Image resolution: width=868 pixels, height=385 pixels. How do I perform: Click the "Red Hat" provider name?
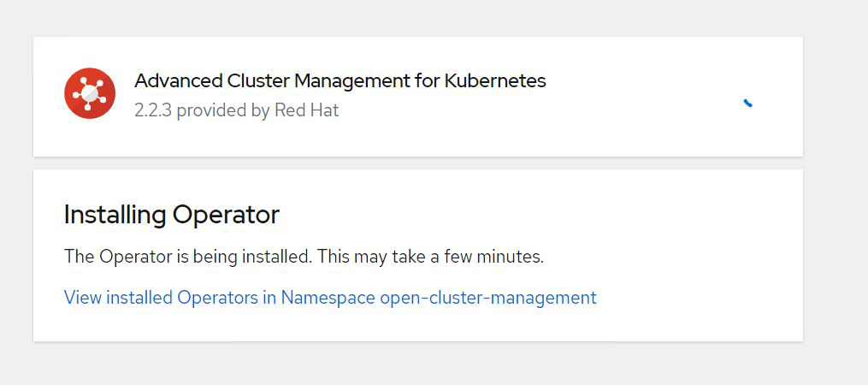(x=306, y=110)
